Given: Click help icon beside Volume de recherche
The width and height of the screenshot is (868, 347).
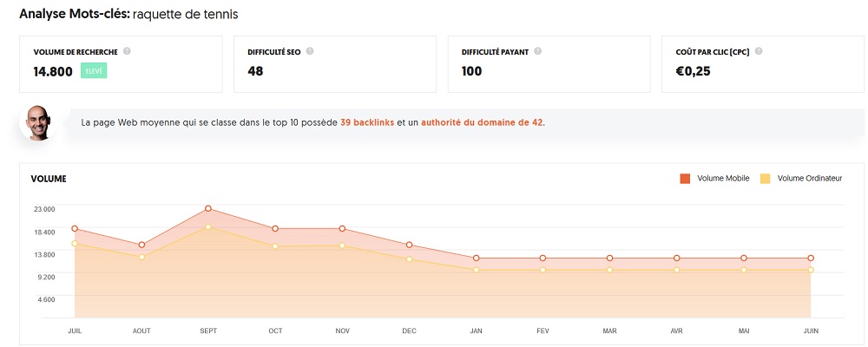Looking at the screenshot, I should point(127,51).
